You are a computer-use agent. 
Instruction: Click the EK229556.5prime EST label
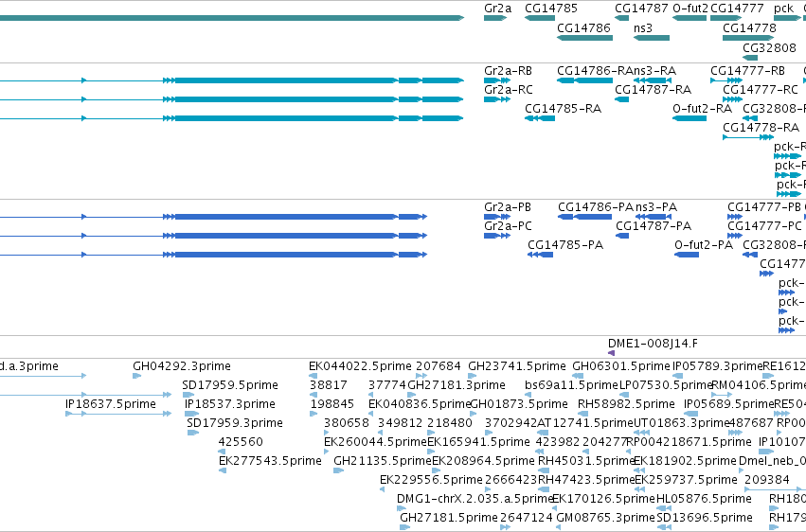click(431, 480)
